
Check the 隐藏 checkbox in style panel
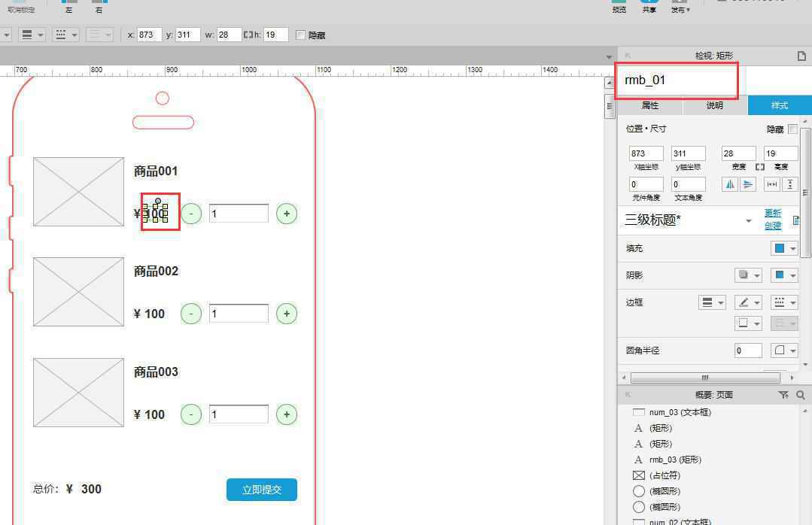[793, 129]
